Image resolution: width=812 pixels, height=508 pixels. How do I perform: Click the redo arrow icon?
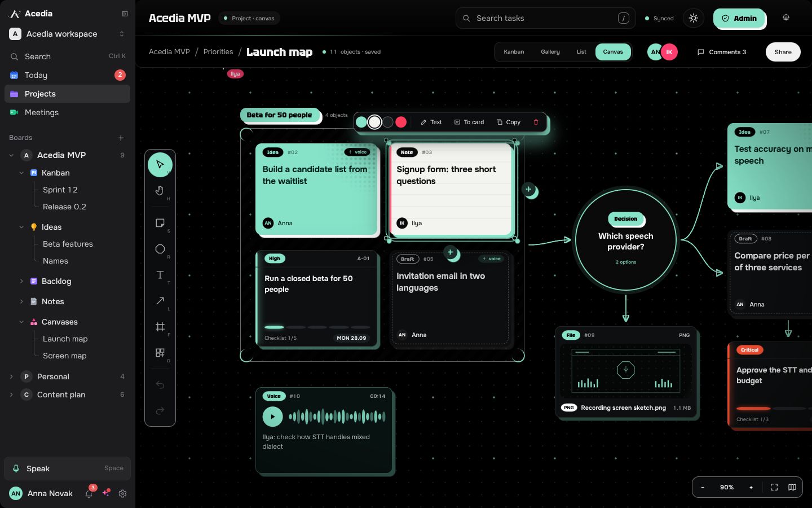[x=160, y=410]
